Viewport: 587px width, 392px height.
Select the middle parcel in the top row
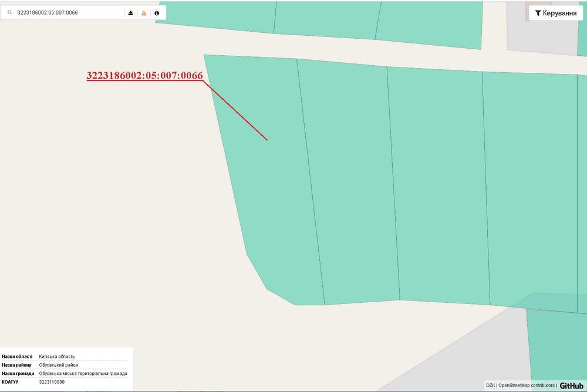tap(326, 18)
